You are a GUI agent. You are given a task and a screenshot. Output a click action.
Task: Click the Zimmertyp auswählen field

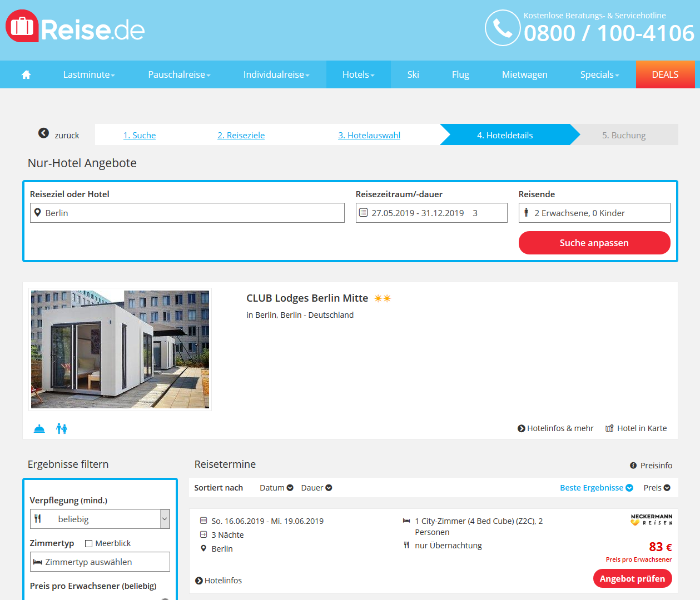pos(100,562)
